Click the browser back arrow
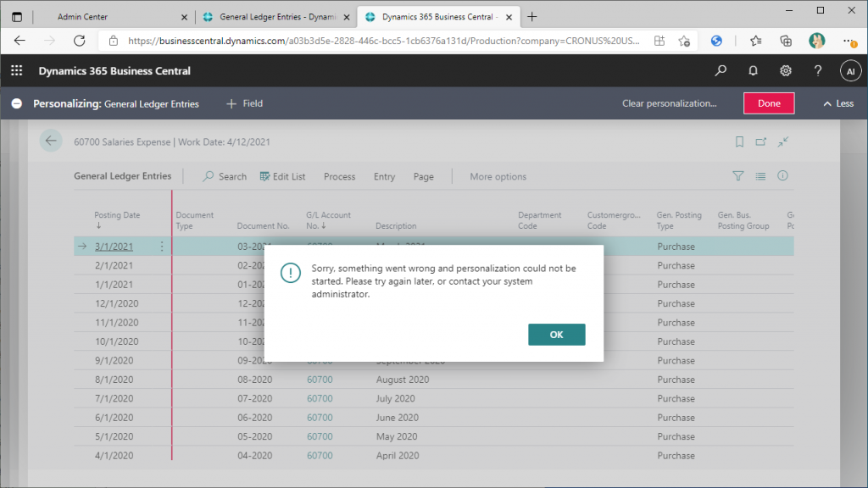 click(20, 41)
